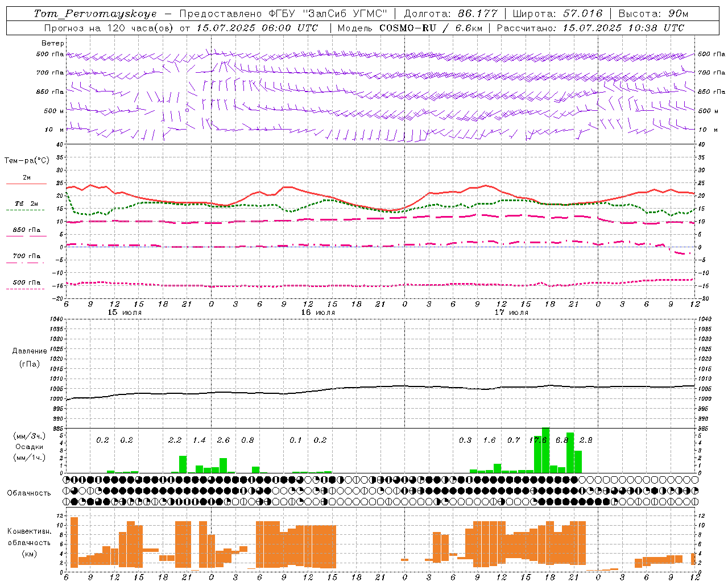Click the "Td 2м" dew point legend label

pos(26,203)
